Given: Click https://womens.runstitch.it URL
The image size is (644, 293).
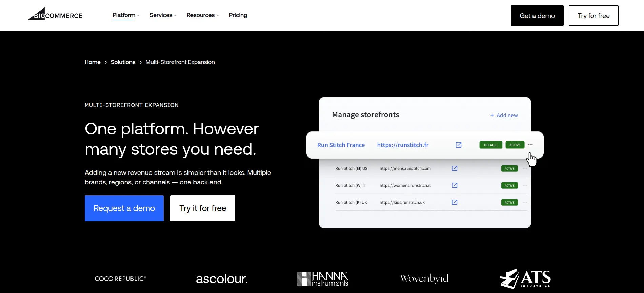Looking at the screenshot, I should (405, 185).
